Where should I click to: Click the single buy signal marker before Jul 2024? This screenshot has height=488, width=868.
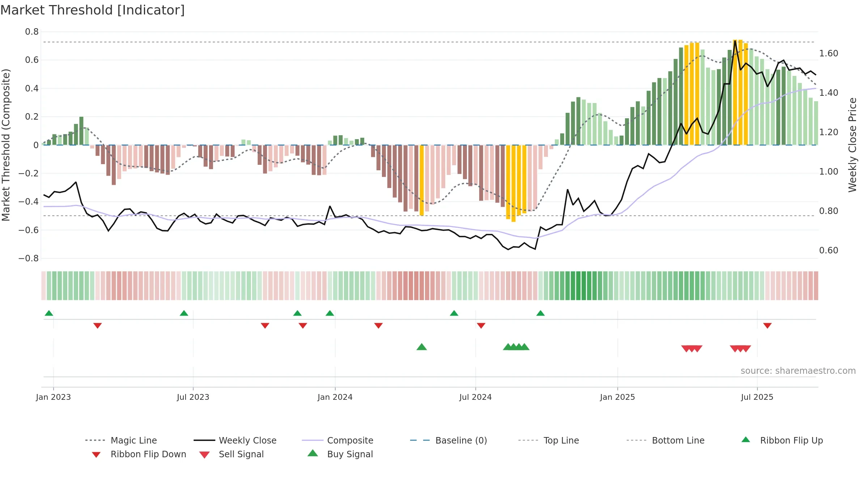pos(422,347)
